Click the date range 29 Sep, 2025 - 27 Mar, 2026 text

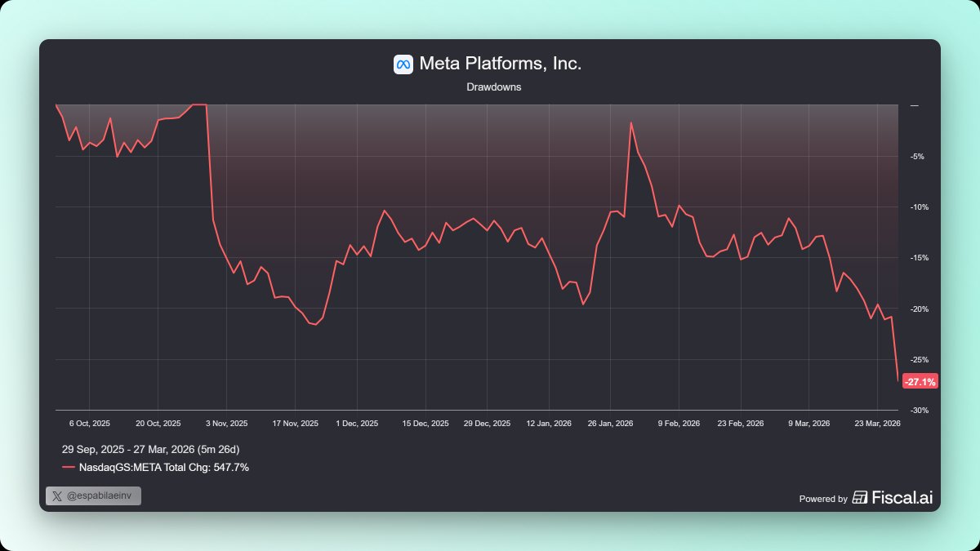[x=150, y=450]
